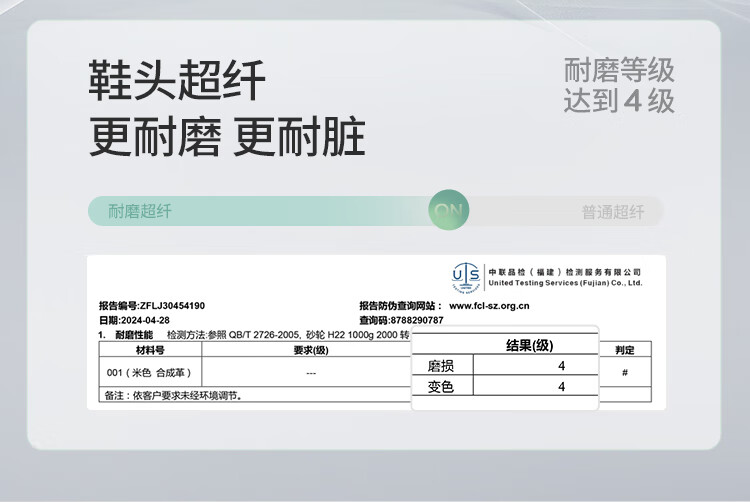Click the company name 中联品检（福建）检测服务有限公司
The height and width of the screenshot is (502, 750).
click(564, 272)
